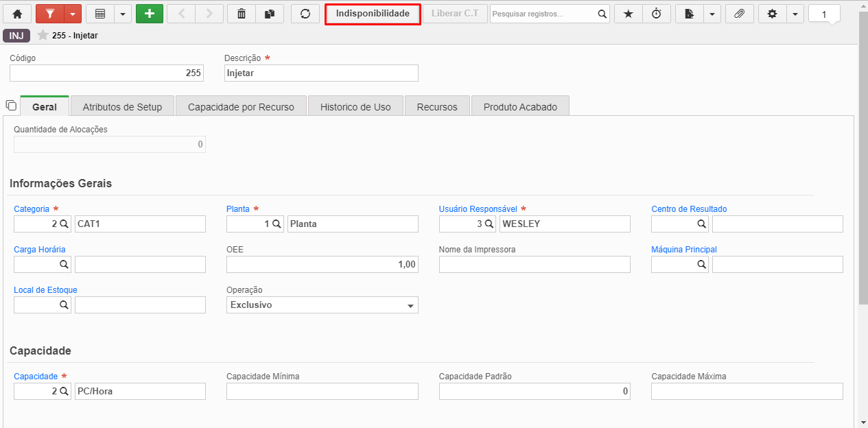
Task: Expand the dropdown arrow beside the red filter
Action: (x=73, y=14)
